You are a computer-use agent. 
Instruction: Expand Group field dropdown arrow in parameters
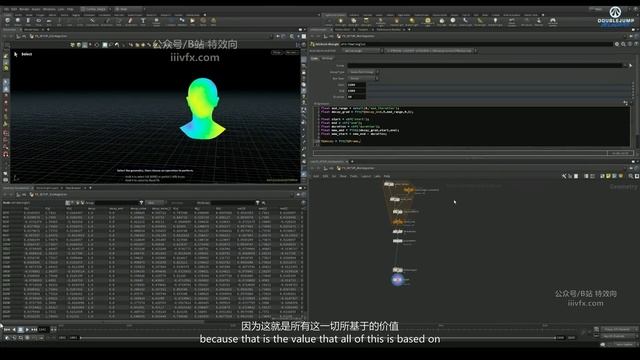pos(625,65)
